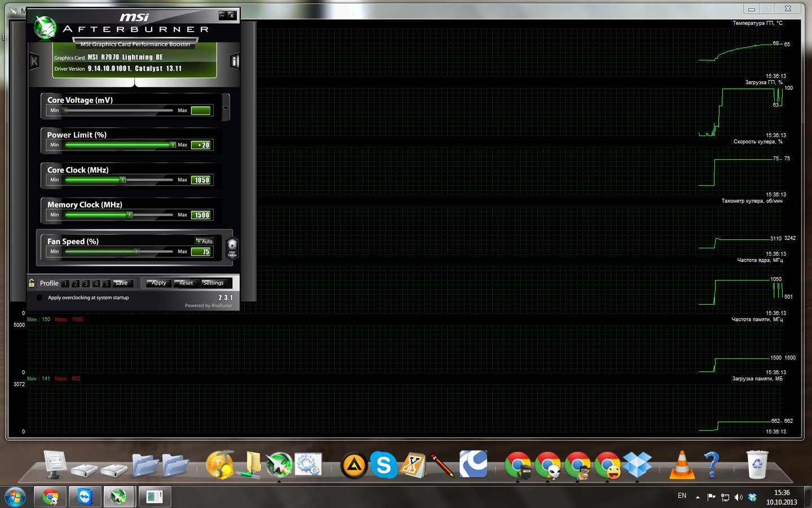
Task: Click the 'Загрузка памяти, МБ' graph label
Action: 757,379
